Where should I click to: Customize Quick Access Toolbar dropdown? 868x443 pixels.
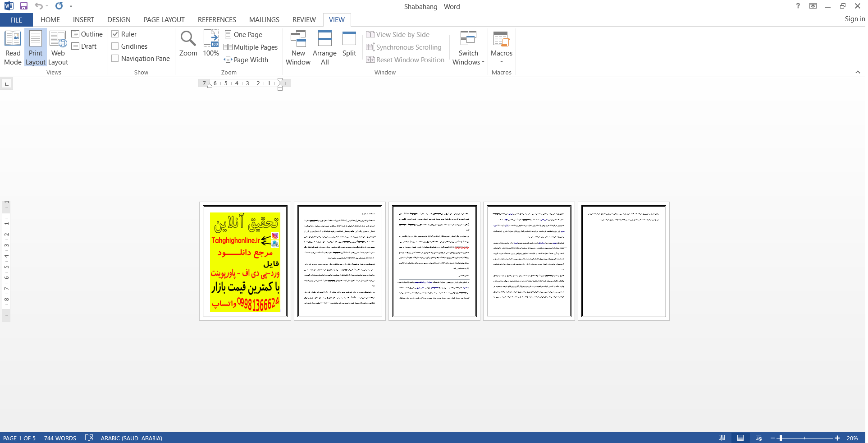point(71,6)
